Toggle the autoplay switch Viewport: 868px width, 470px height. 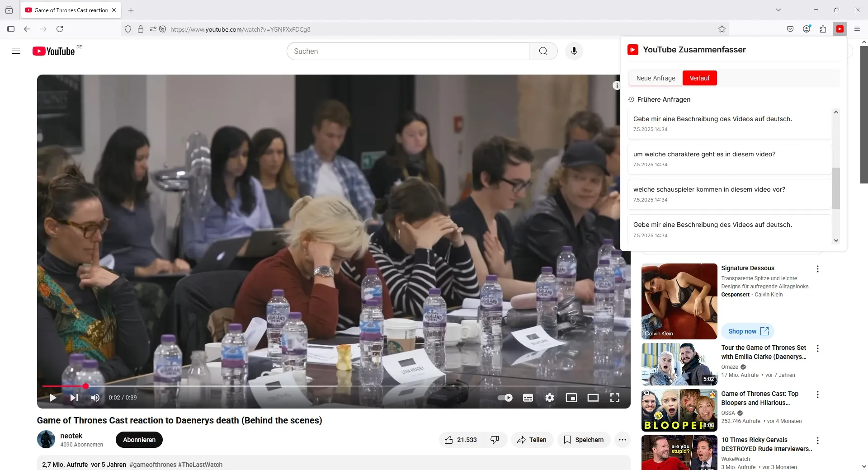505,398
